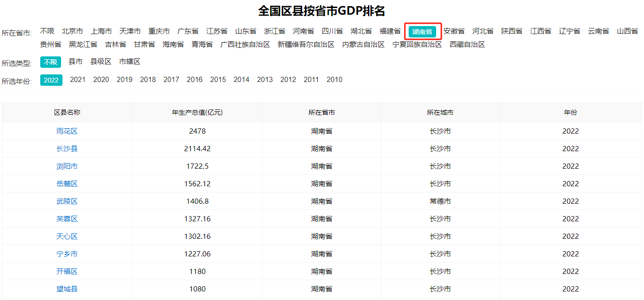Select 青海省 province
This screenshot has height=300, width=644.
[202, 44]
